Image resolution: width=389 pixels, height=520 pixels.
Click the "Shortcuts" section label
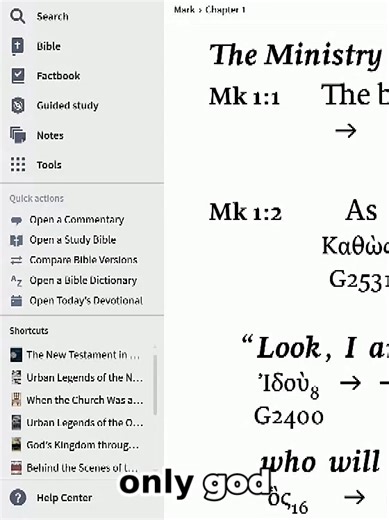pos(29,331)
